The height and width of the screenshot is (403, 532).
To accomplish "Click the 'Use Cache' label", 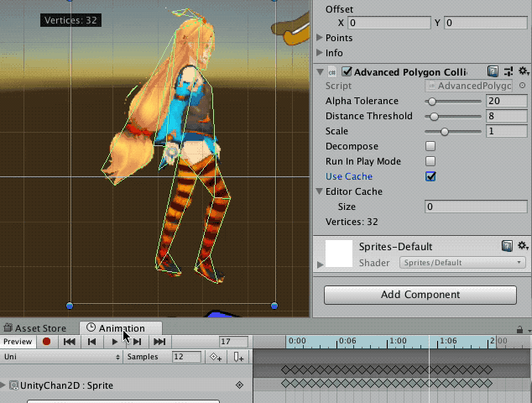I will [x=349, y=176].
